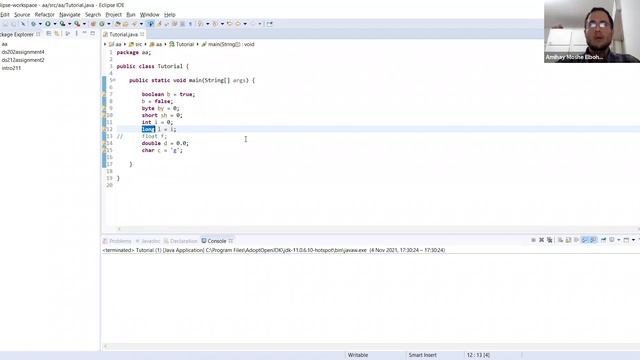Click Remove Launch icon in Console
Image resolution: width=640 pixels, height=360 pixels.
pos(541,240)
